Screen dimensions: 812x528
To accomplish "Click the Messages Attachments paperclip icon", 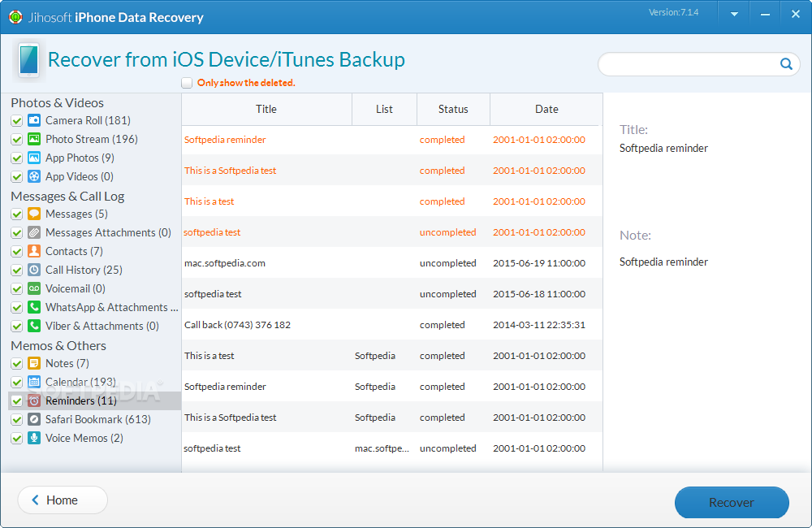I will pyautogui.click(x=34, y=232).
